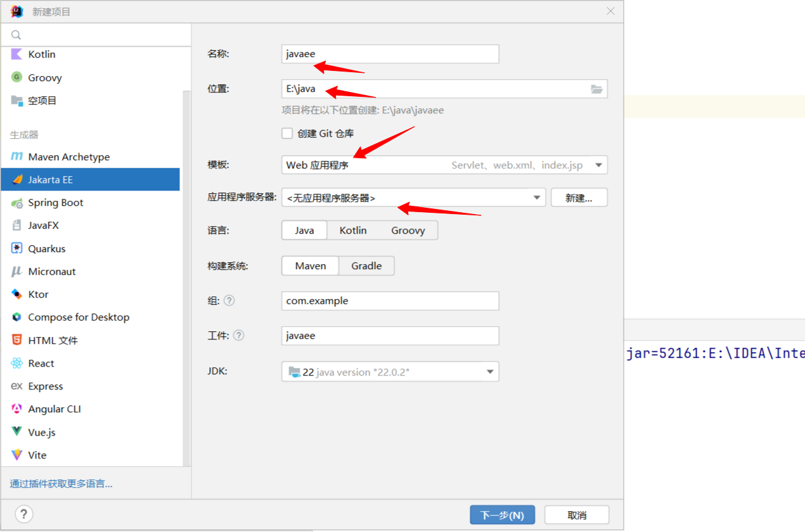Click the 组 field com.example

(390, 301)
